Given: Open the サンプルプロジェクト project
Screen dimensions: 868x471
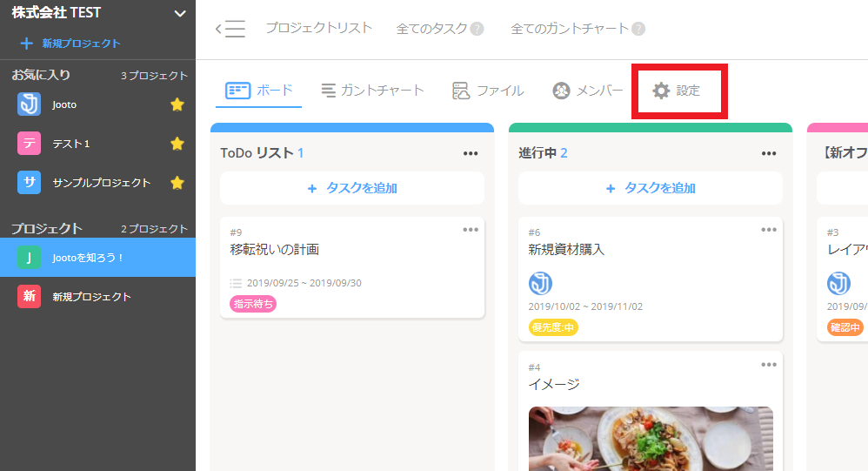Looking at the screenshot, I should pyautogui.click(x=101, y=182).
